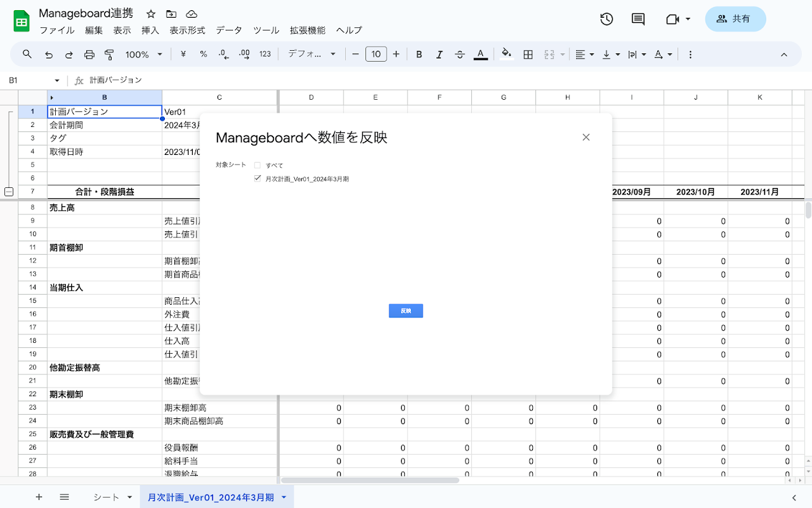This screenshot has width=812, height=508.
Task: Decrease decimal places
Action: click(x=224, y=55)
